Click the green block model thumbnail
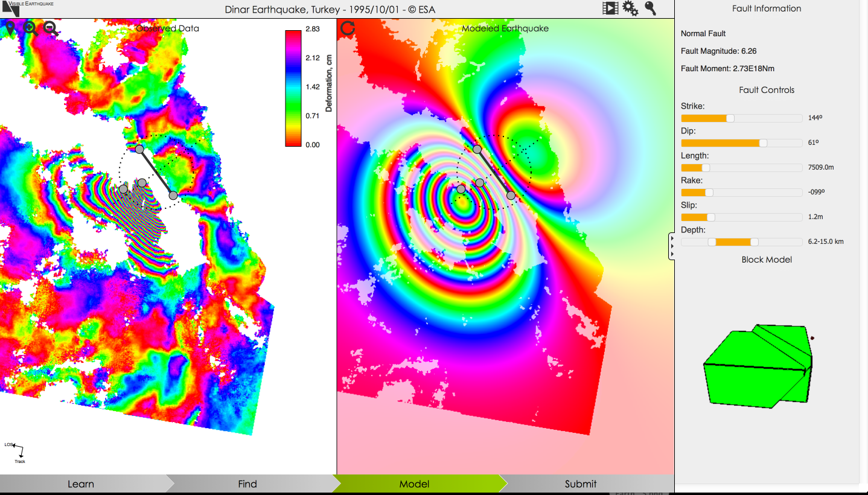The height and width of the screenshot is (495, 868). click(758, 365)
